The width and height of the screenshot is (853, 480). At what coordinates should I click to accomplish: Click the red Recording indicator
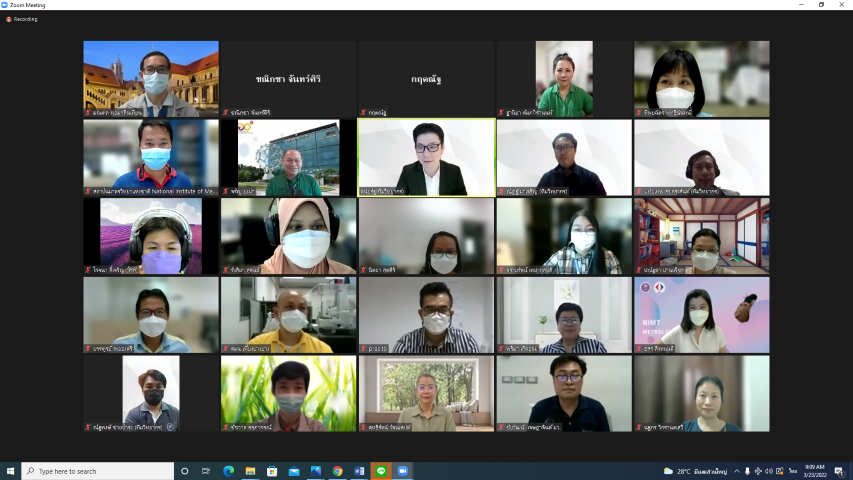(22, 19)
